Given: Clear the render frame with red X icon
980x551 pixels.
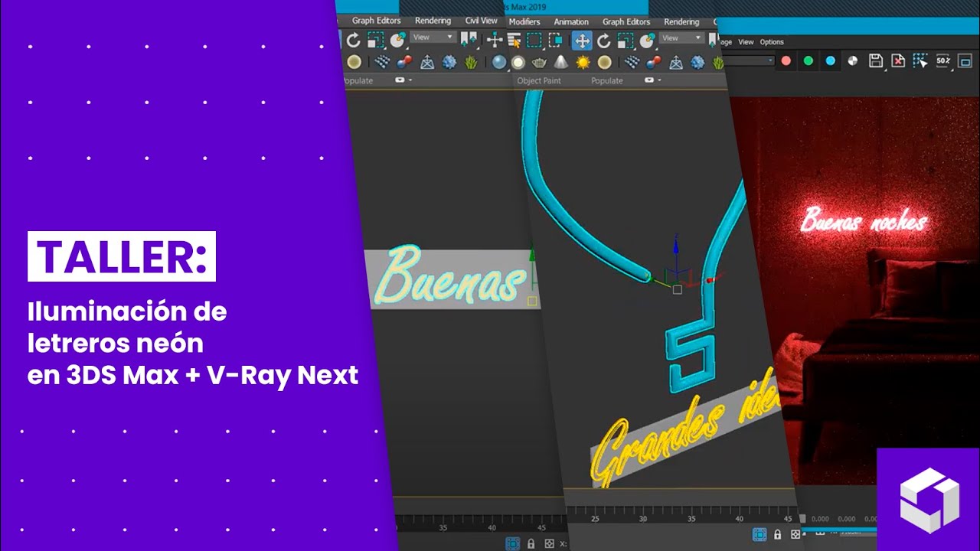Looking at the screenshot, I should pos(897,60).
